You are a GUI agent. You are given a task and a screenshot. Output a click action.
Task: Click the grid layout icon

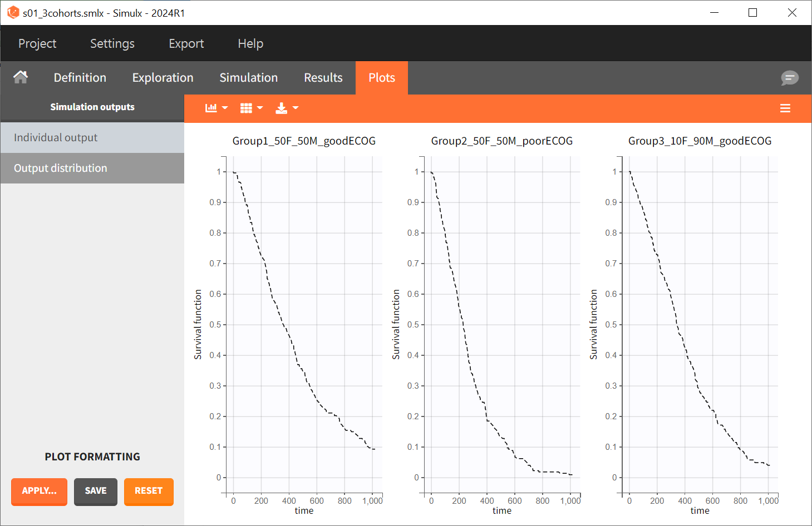(246, 108)
